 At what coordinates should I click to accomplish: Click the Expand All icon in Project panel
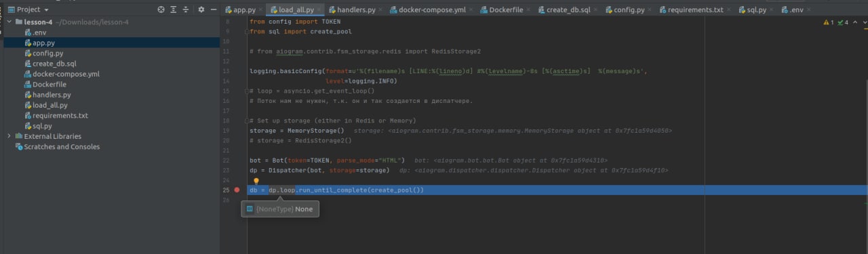pos(173,9)
